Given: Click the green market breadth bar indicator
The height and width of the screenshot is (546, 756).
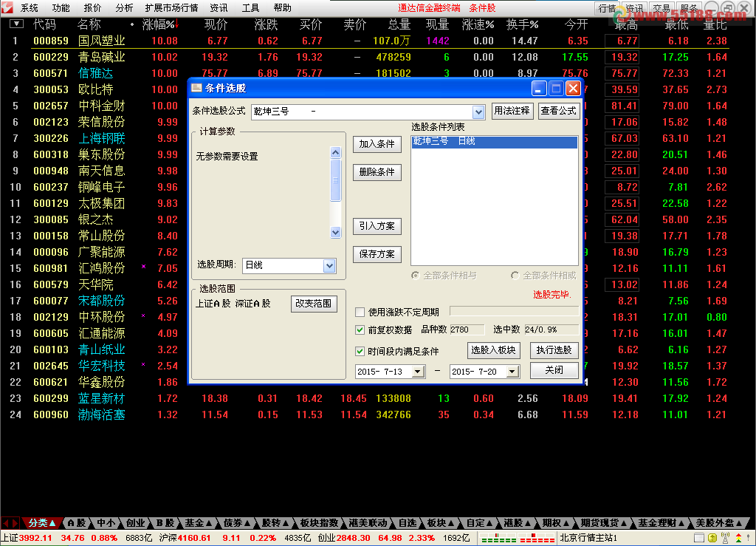Looking at the screenshot, I should point(498,539).
